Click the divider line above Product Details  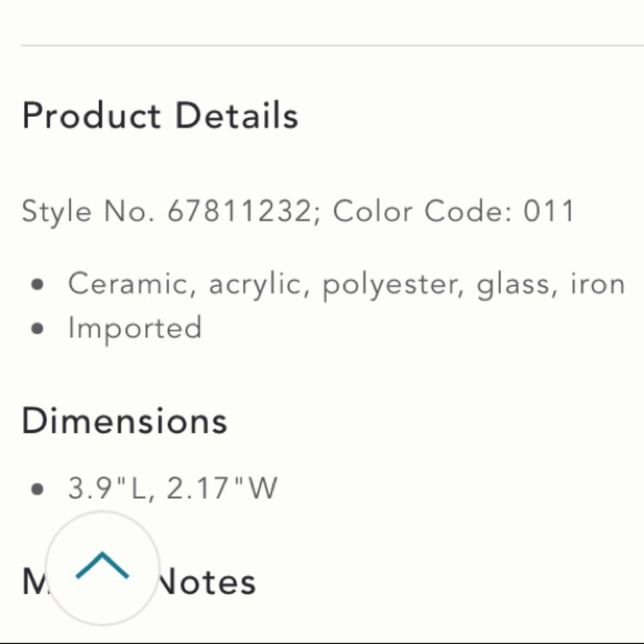(332, 45)
